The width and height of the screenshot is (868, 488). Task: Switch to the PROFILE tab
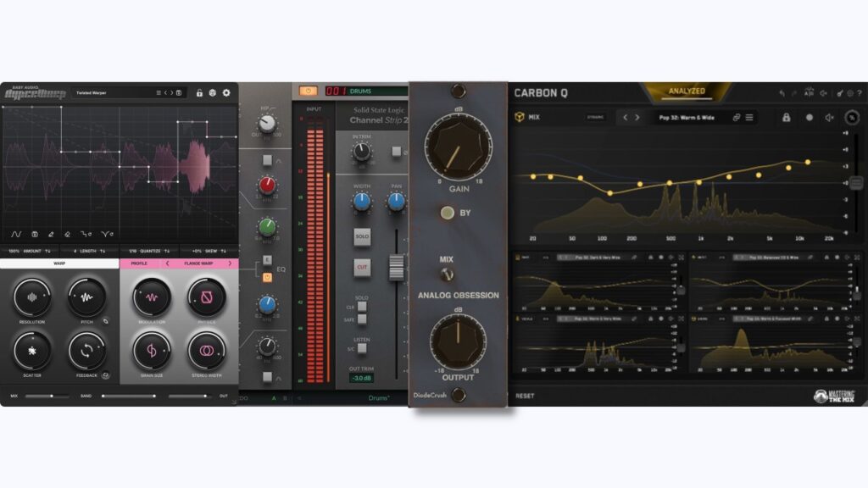pyautogui.click(x=139, y=264)
